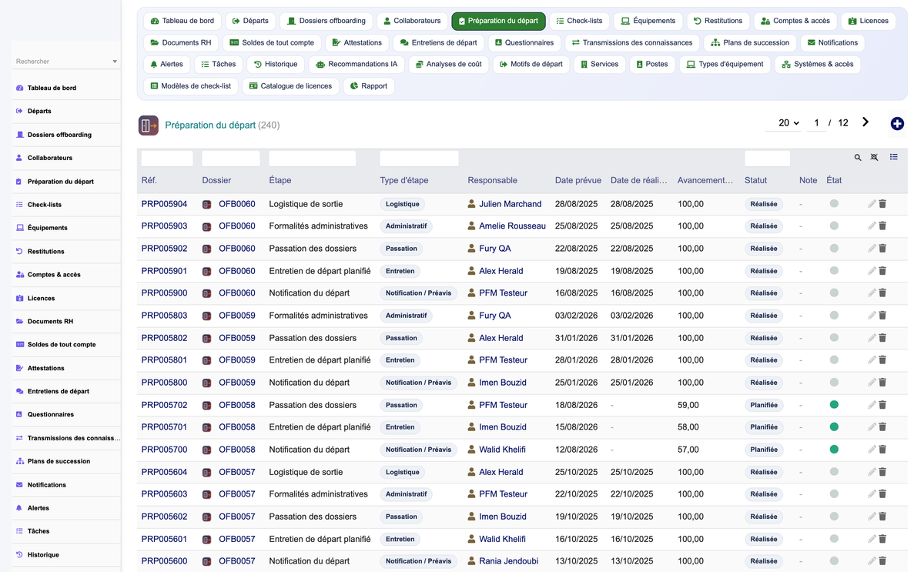924x572 pixels.
Task: Click Planifiée status badge for PRP005702
Action: click(x=764, y=405)
